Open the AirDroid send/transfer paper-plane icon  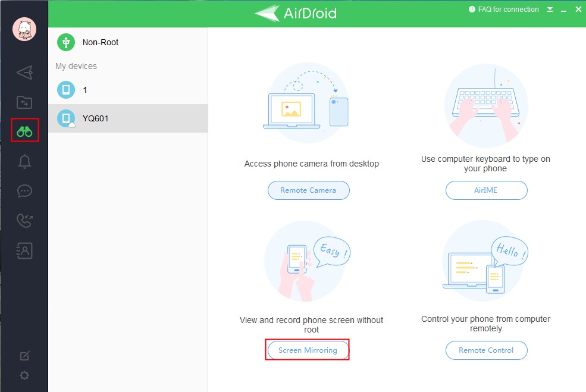[x=24, y=73]
